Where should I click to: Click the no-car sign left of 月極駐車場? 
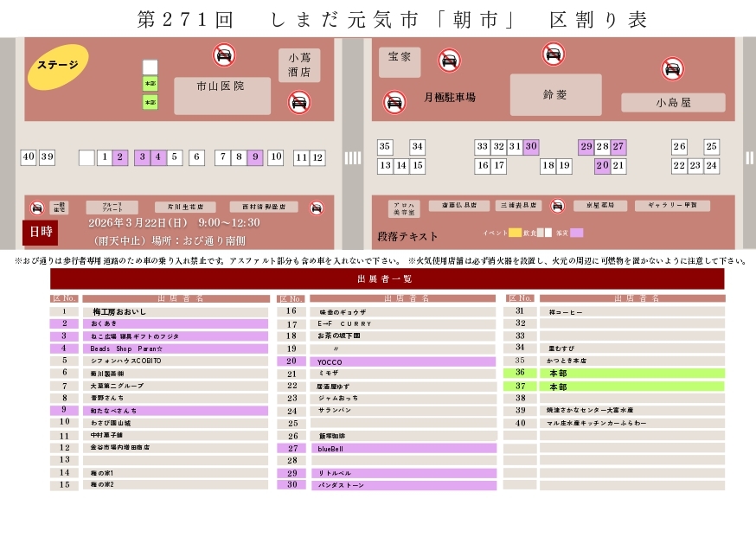(394, 102)
